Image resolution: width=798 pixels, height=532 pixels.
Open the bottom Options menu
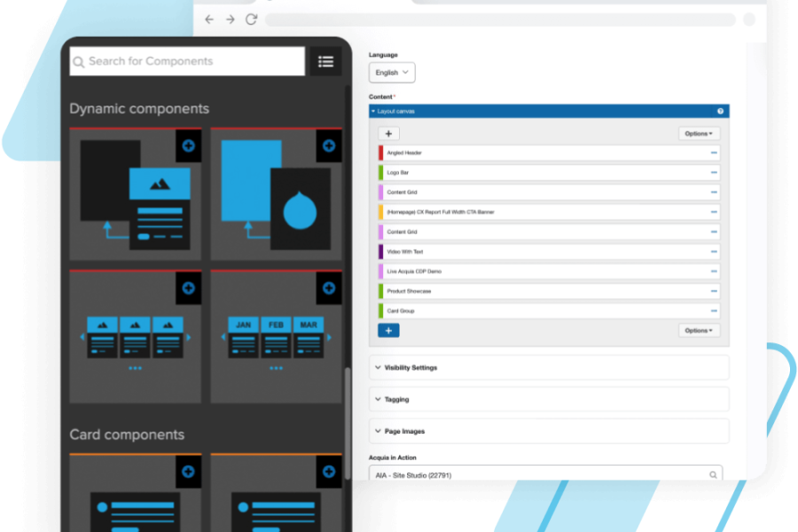[699, 331]
